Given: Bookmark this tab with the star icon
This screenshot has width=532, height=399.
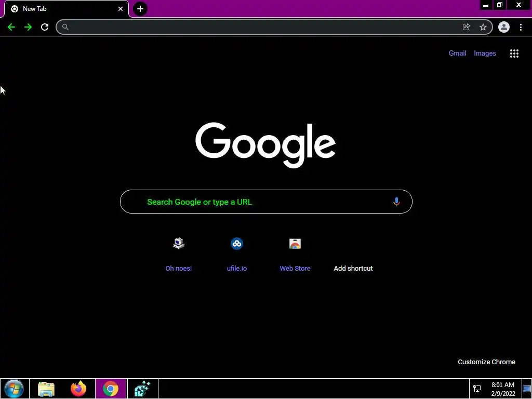Looking at the screenshot, I should (x=483, y=27).
